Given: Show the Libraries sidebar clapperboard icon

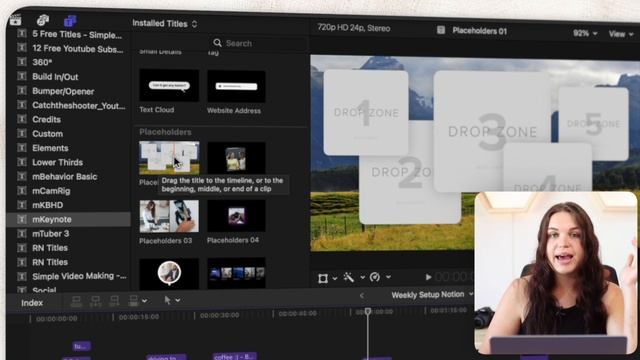Looking at the screenshot, I should tap(16, 20).
